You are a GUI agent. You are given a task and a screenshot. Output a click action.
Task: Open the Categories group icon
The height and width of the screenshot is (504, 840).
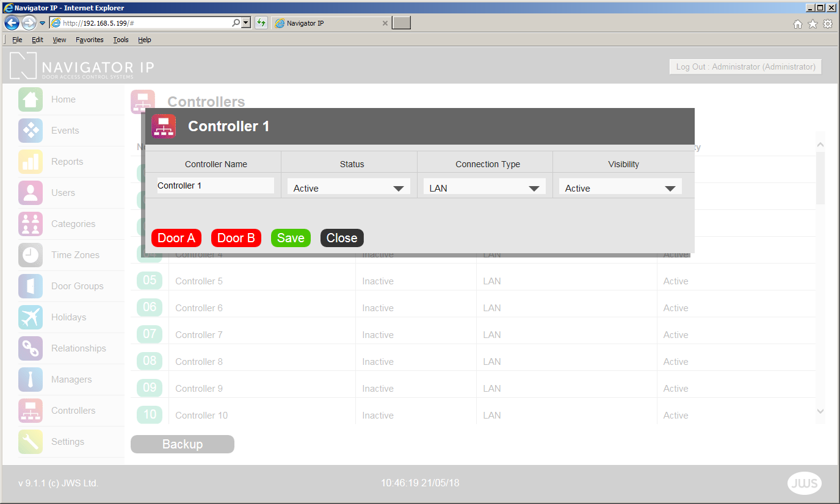(x=31, y=224)
